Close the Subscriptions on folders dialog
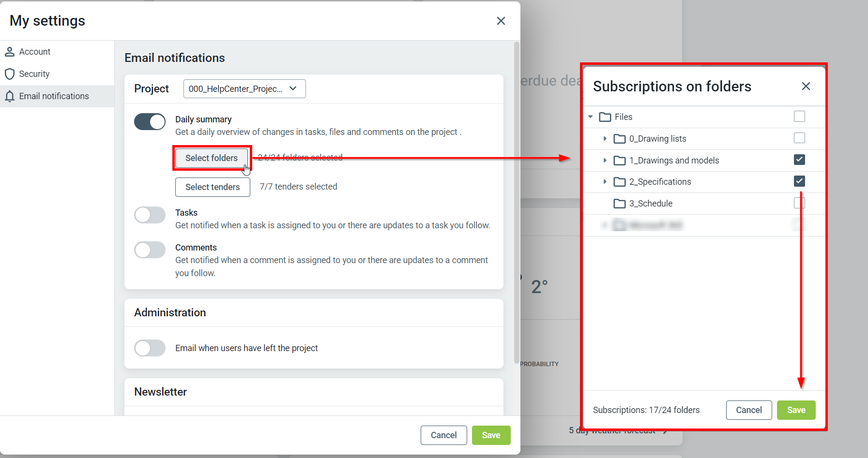Viewport: 868px width, 458px height. click(x=806, y=86)
